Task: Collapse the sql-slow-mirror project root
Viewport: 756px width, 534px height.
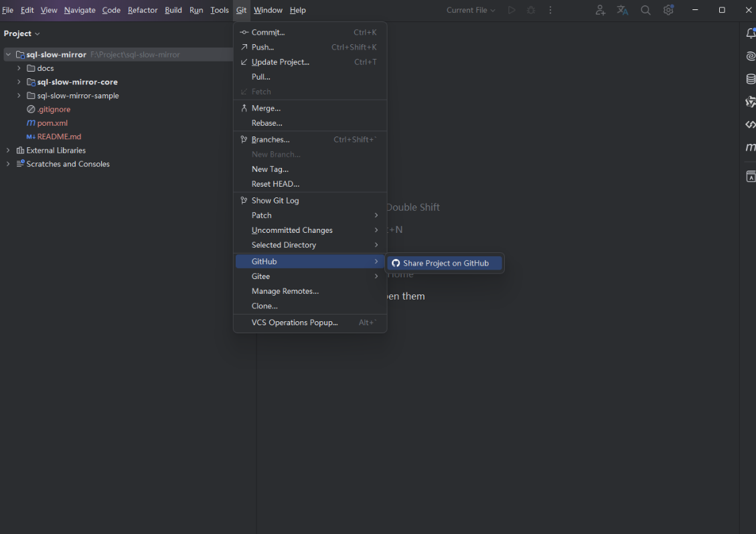Action: tap(7, 54)
